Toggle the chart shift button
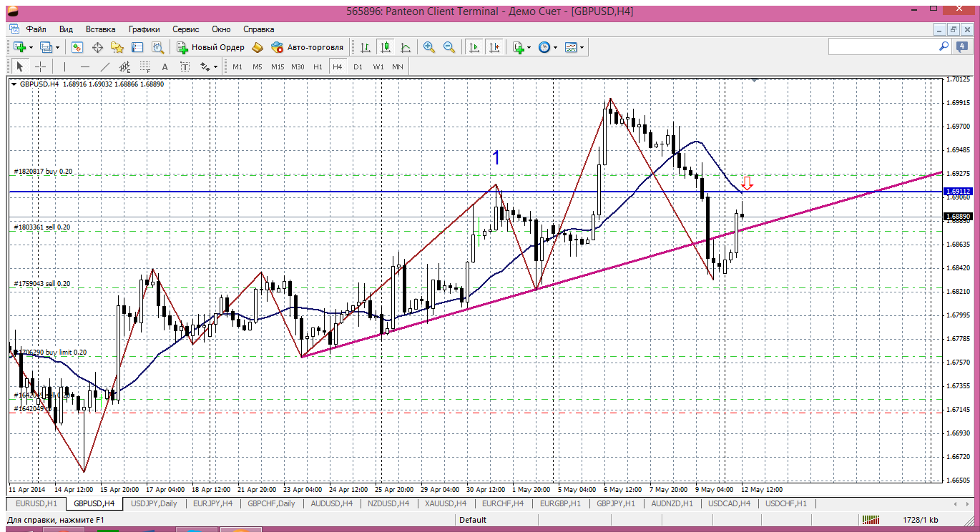Viewport: 980px width, 532px height. [494, 47]
